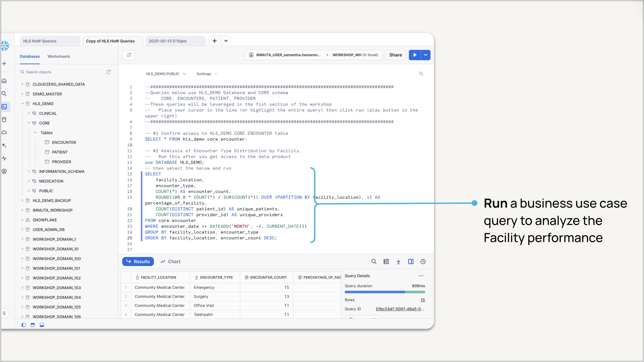Screen dimensions: 644x362
Task: Toggle the left sidebar panel layout
Action: coord(24,325)
